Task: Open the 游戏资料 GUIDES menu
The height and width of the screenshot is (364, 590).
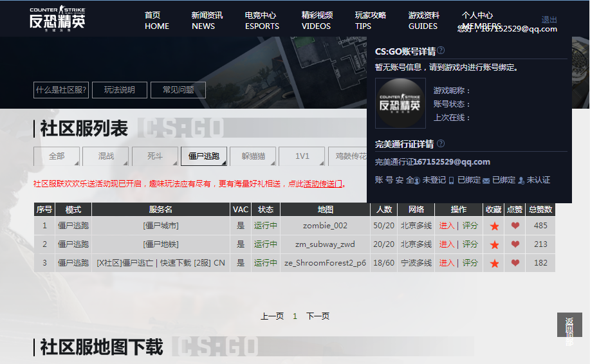Action: click(x=423, y=21)
